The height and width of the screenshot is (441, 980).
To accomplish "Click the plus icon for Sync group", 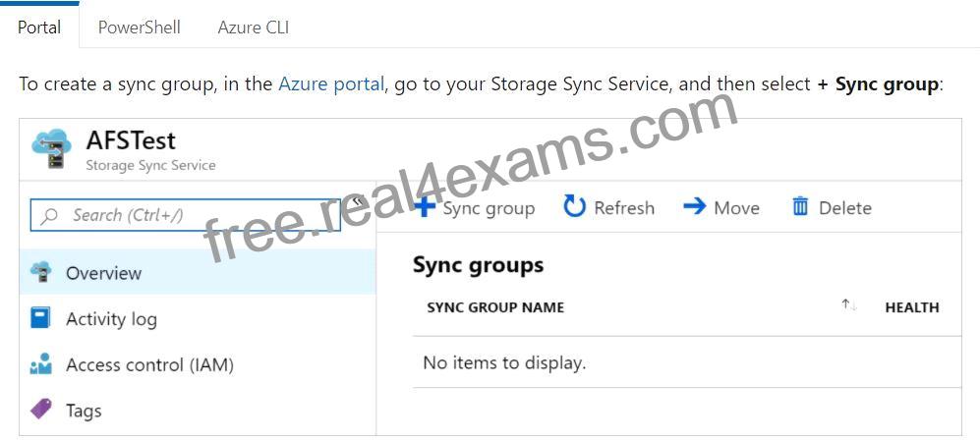I will [425, 207].
